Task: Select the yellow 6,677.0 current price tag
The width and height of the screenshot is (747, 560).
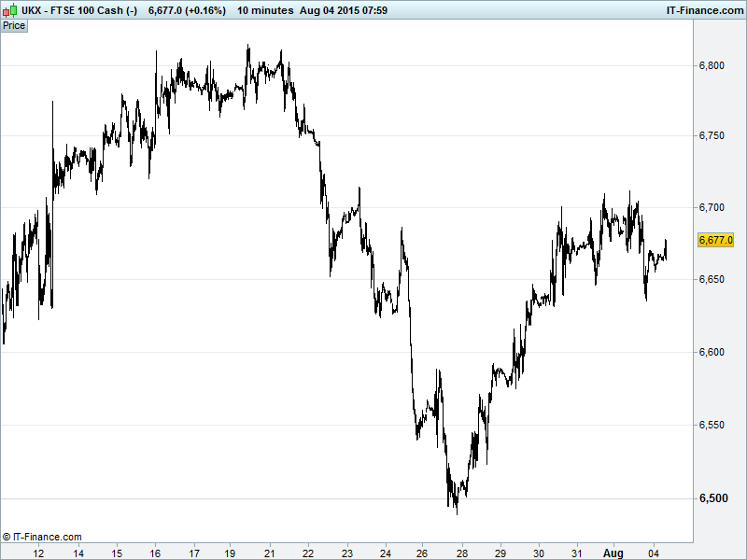Action: pyautogui.click(x=715, y=240)
